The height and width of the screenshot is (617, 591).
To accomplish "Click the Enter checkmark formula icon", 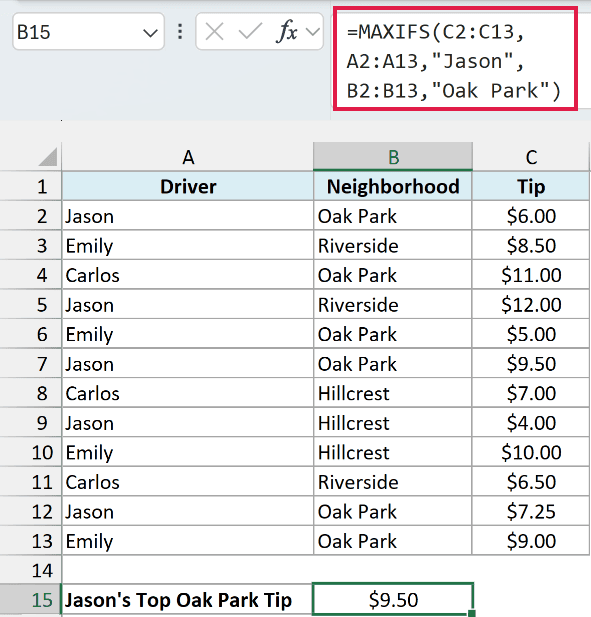I will 250,31.
